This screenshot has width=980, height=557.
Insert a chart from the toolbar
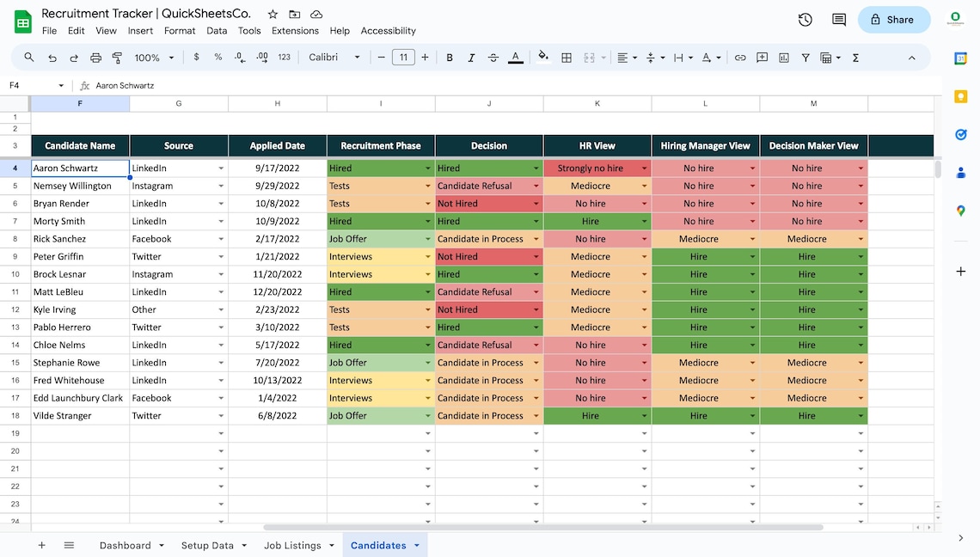pos(783,58)
